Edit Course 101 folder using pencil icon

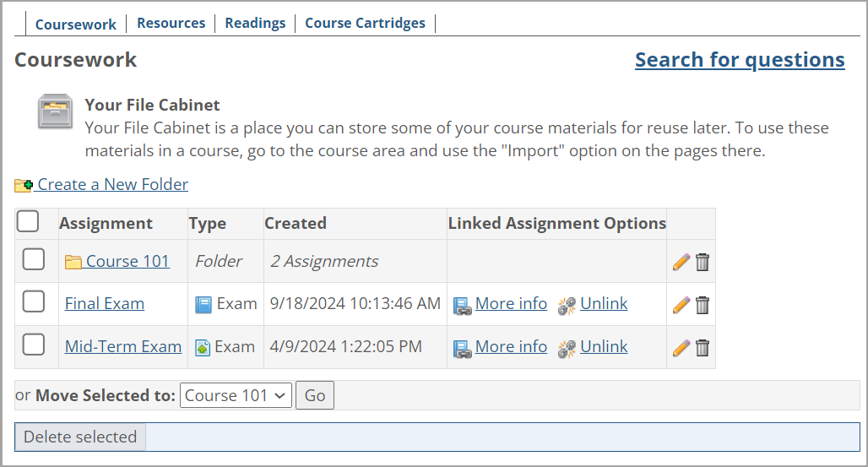point(681,262)
